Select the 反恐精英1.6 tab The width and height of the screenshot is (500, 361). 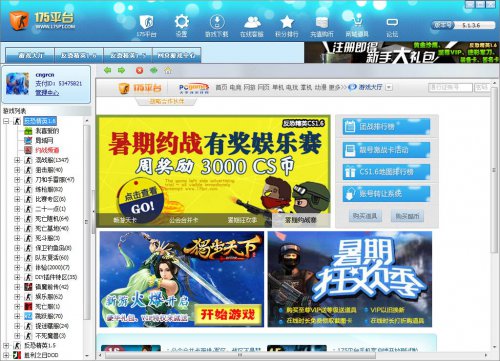(79, 55)
